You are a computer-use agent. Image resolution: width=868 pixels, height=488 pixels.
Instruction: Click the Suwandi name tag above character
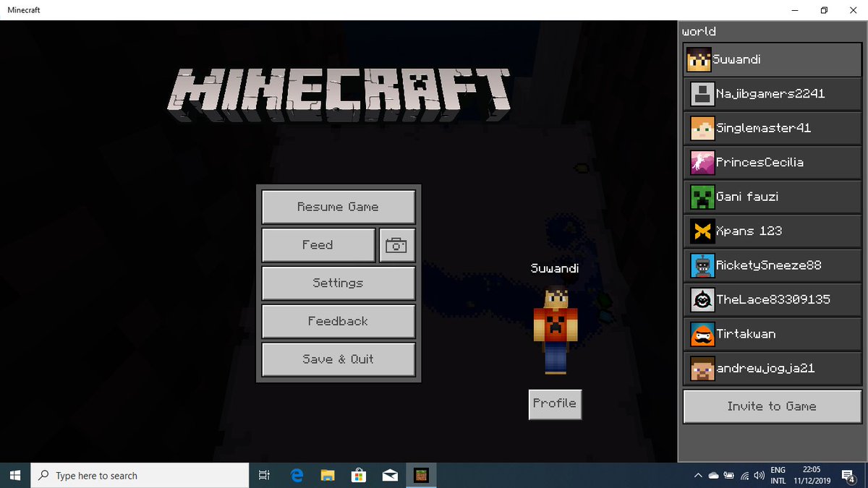coord(555,268)
